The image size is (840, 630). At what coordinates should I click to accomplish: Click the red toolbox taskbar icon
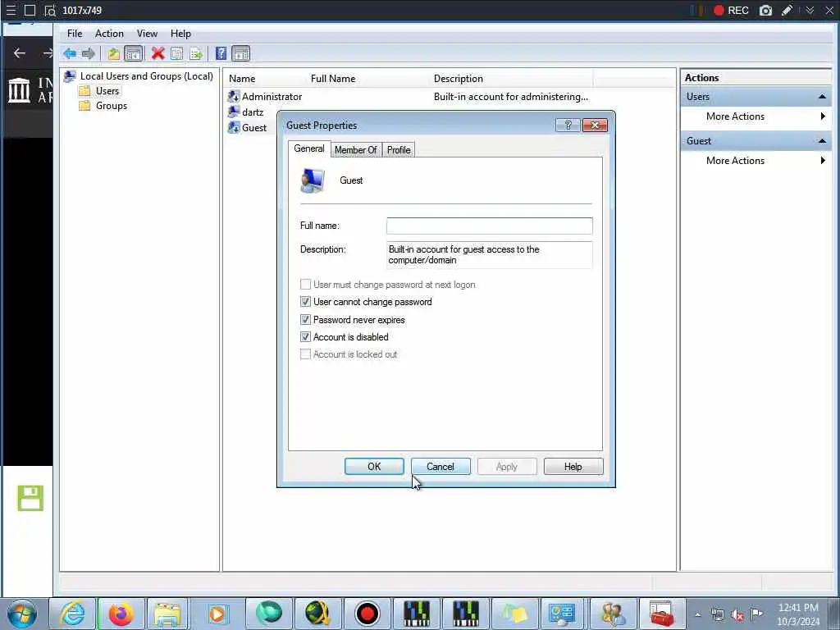click(662, 614)
